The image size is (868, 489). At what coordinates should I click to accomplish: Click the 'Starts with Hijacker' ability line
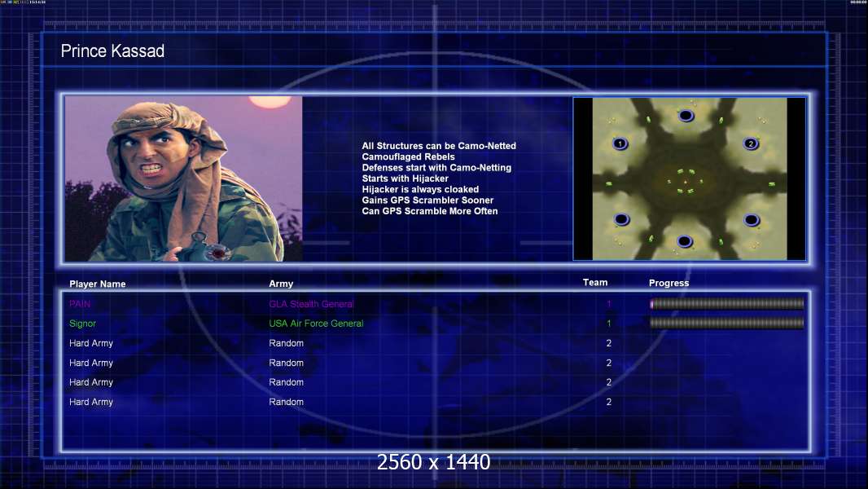[x=406, y=178]
